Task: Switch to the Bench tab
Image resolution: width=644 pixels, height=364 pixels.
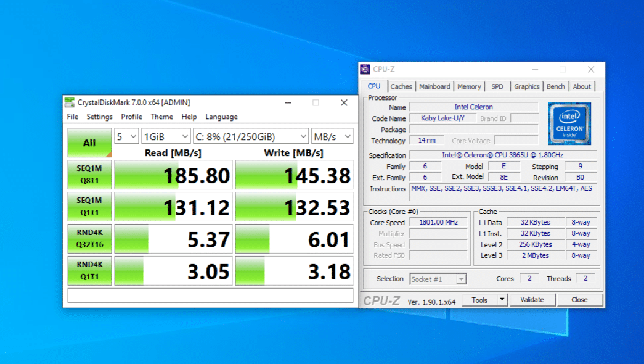Action: 556,86
